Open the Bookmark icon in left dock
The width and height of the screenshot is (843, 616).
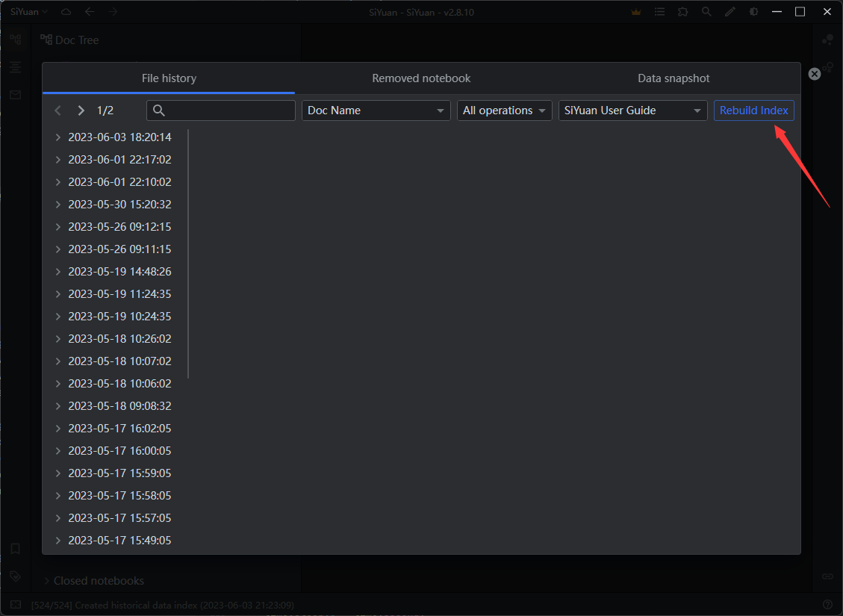point(16,549)
